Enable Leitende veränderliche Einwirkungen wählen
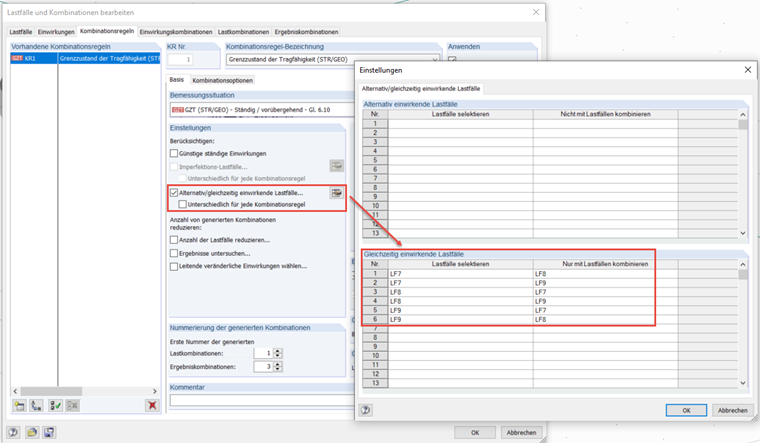The width and height of the screenshot is (760, 443). click(174, 266)
